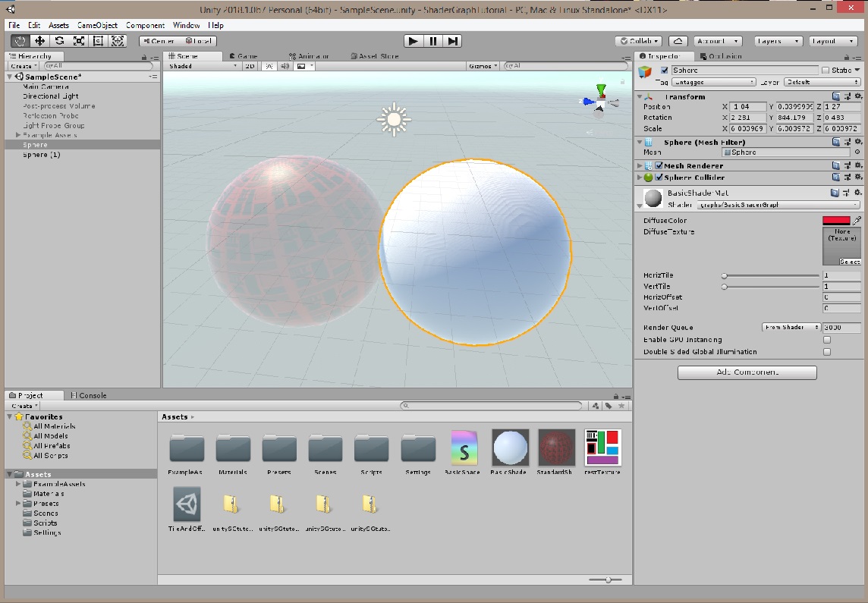Select the Rect Transform tool
This screenshot has height=603, width=868.
[98, 42]
